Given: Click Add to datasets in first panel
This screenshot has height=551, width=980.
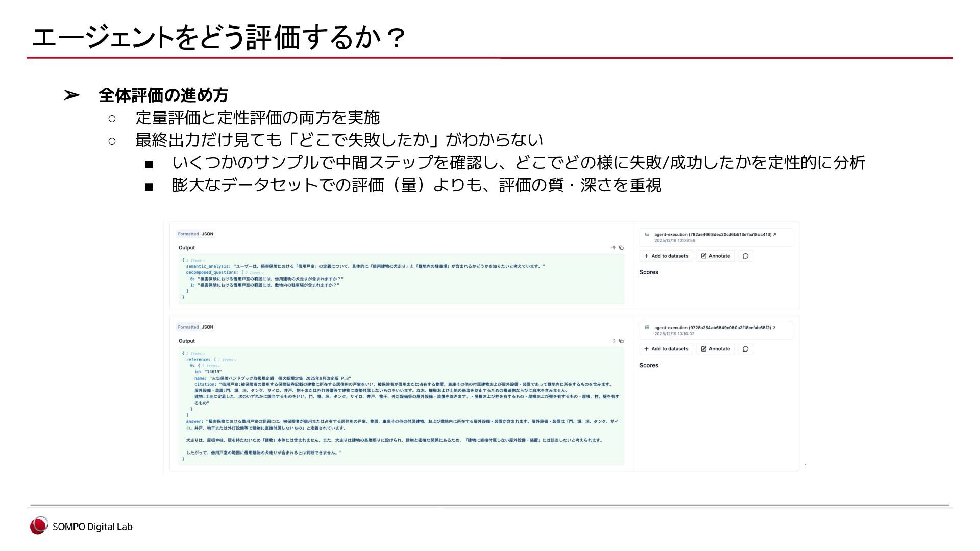Looking at the screenshot, I should 666,256.
